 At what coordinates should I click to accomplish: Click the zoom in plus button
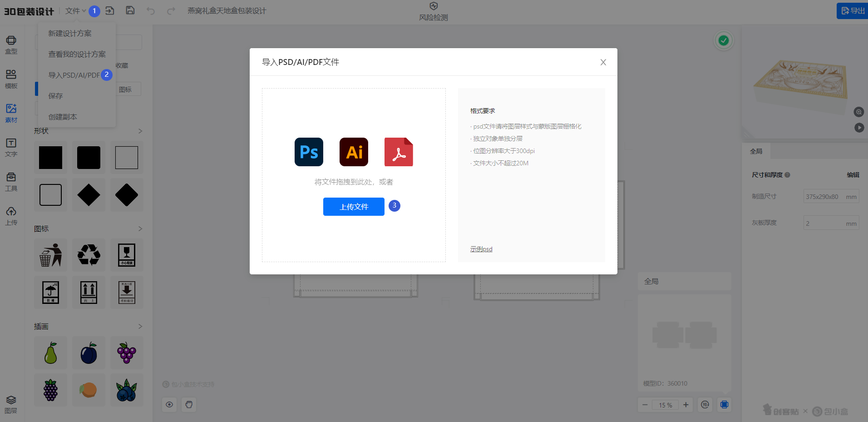pos(686,404)
